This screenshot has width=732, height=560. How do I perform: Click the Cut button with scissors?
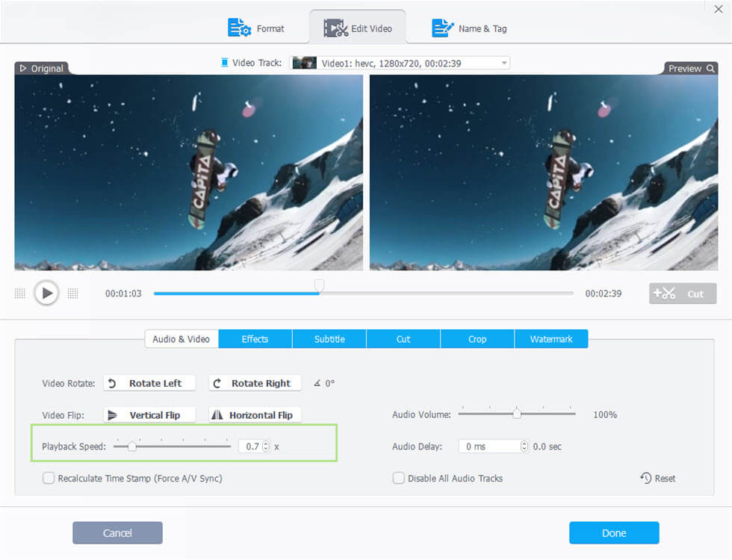[683, 293]
